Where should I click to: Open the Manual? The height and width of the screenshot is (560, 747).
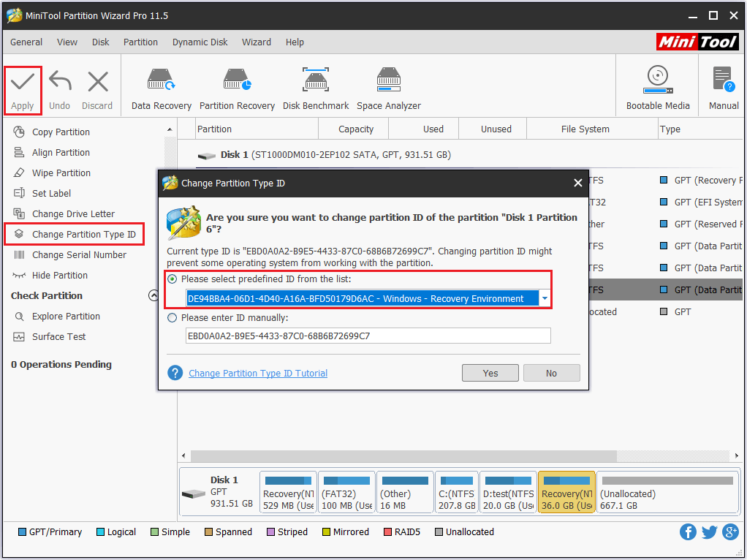click(x=724, y=88)
